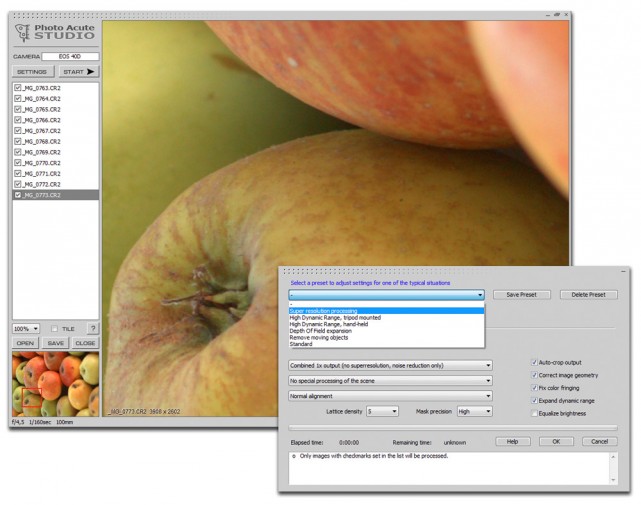The image size is (641, 505).
Task: Click the SETTINGS button
Action: coord(33,72)
